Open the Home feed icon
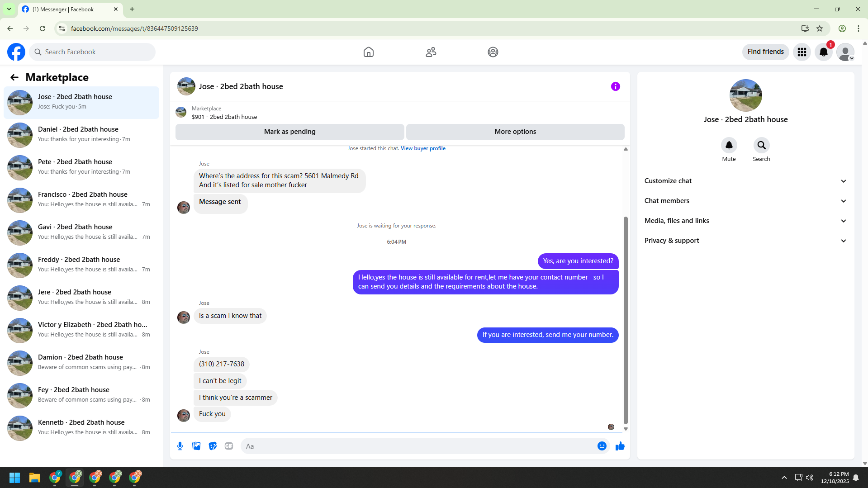The image size is (868, 488). (x=369, y=52)
